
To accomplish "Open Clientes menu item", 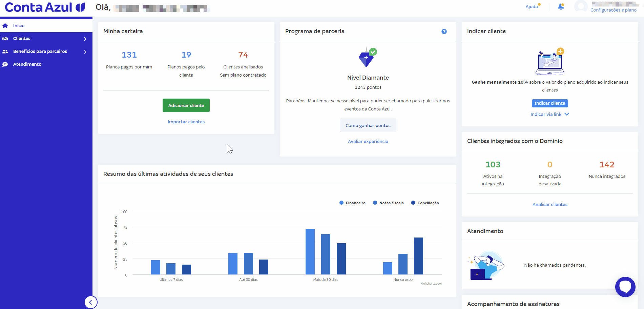I will click(x=46, y=39).
